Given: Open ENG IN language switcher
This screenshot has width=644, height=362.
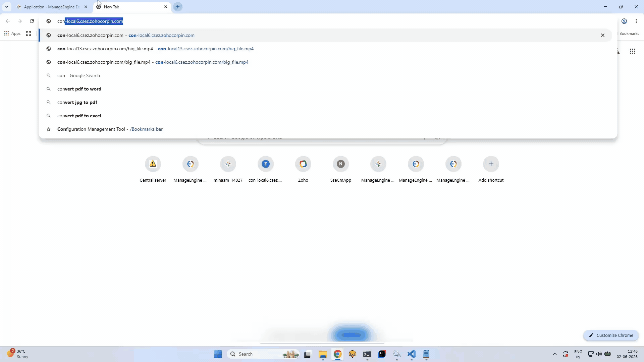Looking at the screenshot, I should (578, 354).
